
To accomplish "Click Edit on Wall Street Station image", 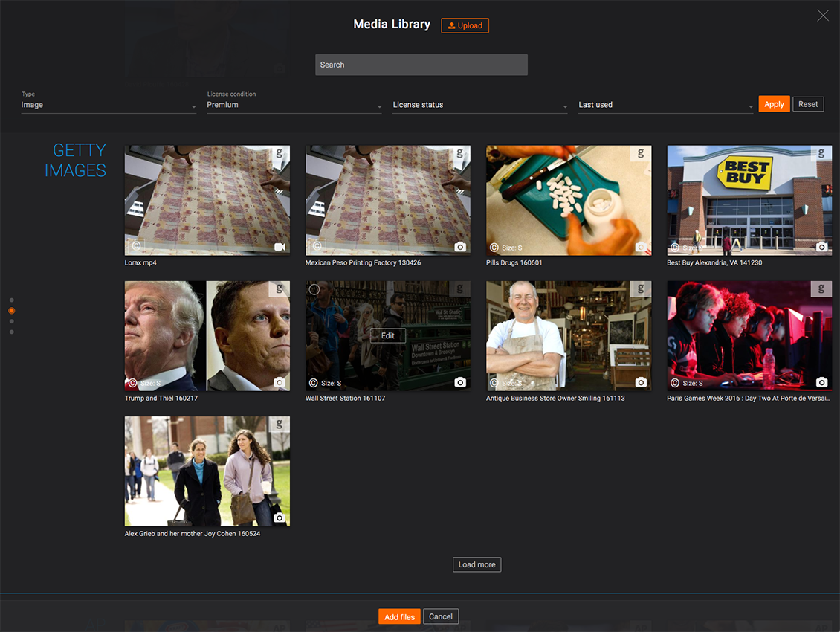I will (x=388, y=335).
